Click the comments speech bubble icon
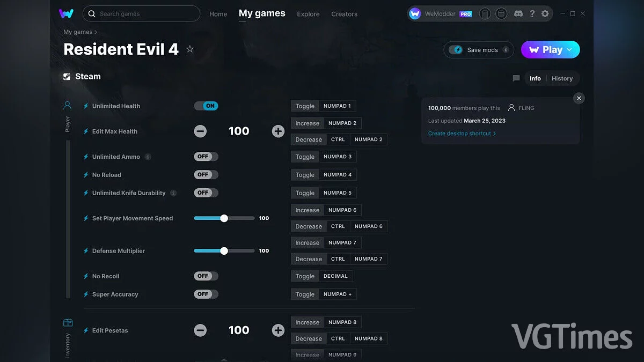This screenshot has width=644, height=362. pyautogui.click(x=516, y=78)
